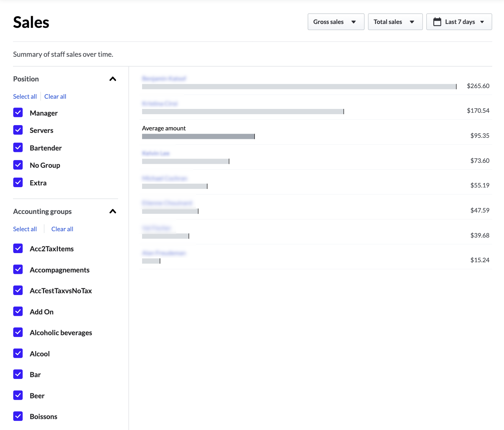Screen dimensions: 504x430
Task: Uncheck the Servers checkbox
Action: (x=18, y=130)
